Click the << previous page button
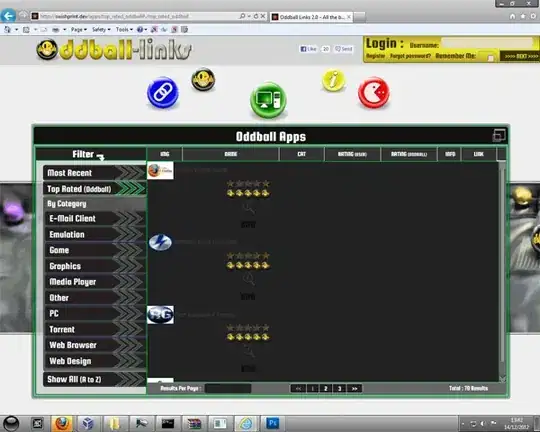The height and width of the screenshot is (432, 540). [298, 389]
